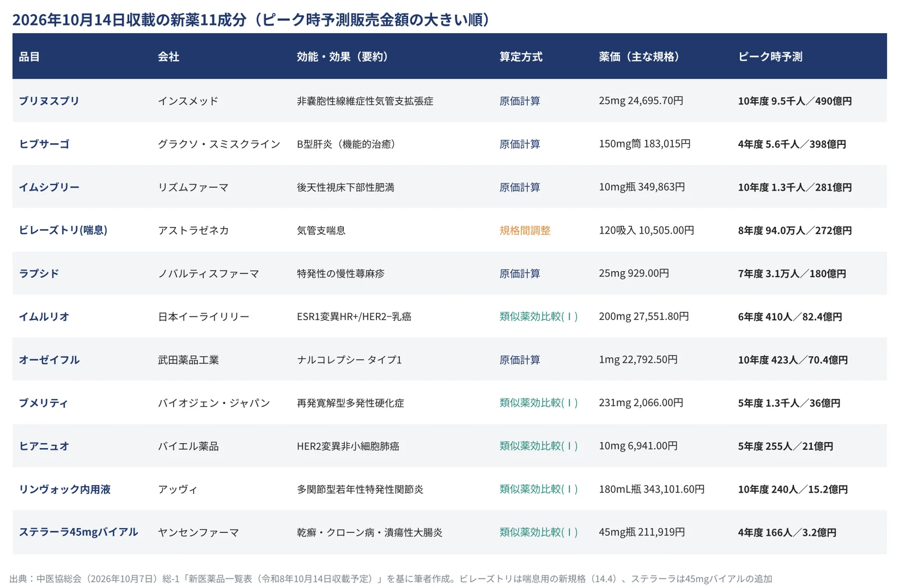899x588 pixels.
Task: Click indication ナルコレプシー タイプ1
Action: pyautogui.click(x=349, y=360)
